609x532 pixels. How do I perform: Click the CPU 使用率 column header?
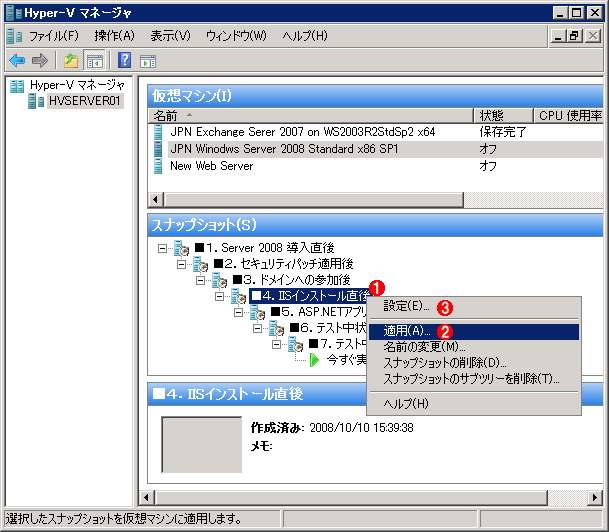click(x=568, y=116)
